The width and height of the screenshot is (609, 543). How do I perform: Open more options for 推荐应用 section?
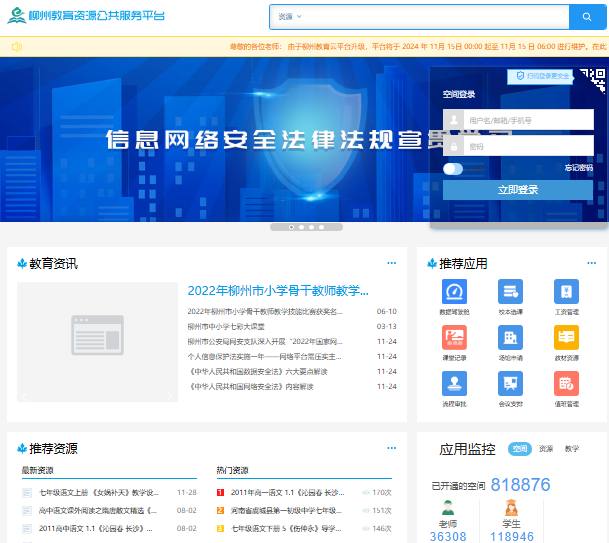coord(592,263)
